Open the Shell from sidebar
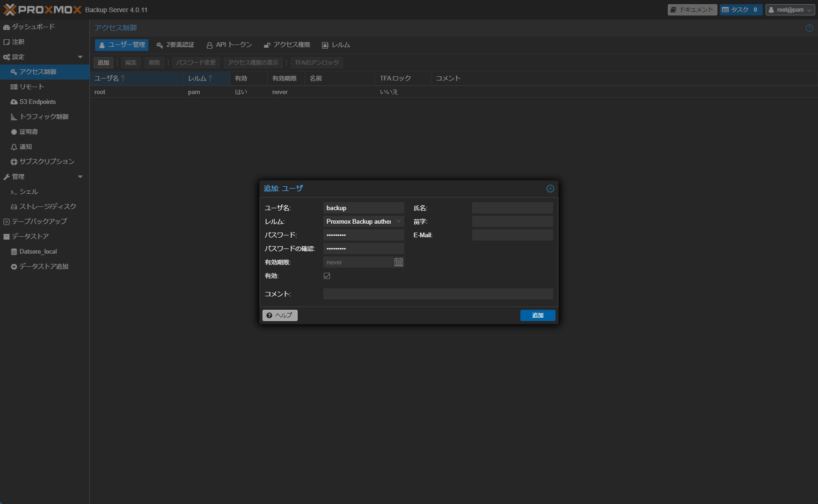 (x=29, y=191)
